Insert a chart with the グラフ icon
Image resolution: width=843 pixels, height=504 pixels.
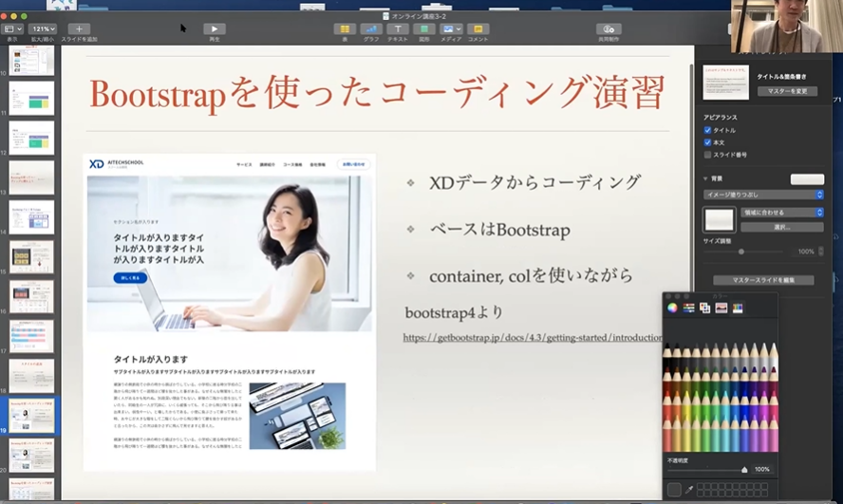coord(371,29)
